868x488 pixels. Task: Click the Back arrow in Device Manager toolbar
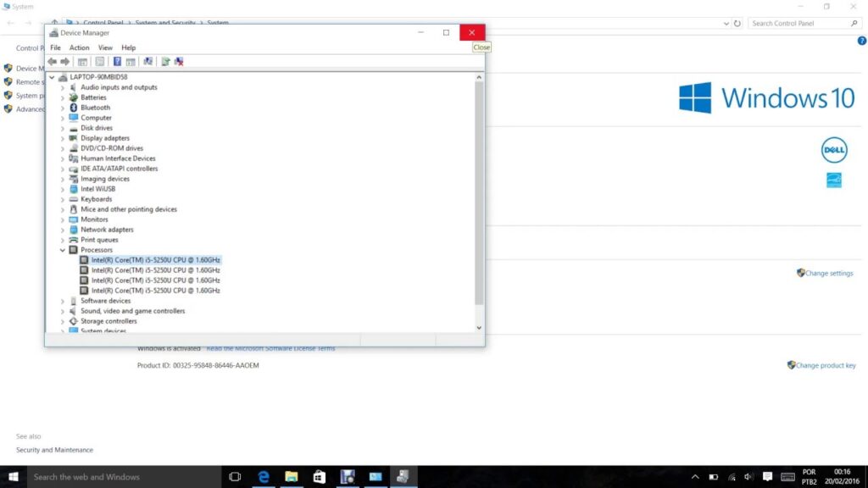point(52,61)
